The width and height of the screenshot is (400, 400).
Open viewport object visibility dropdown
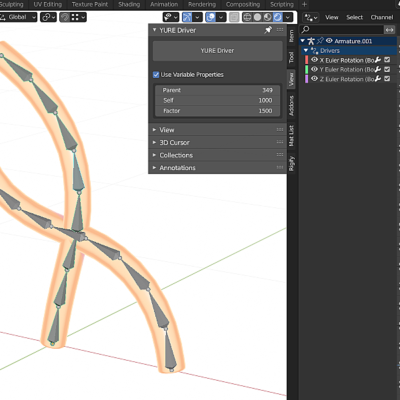coord(171,17)
